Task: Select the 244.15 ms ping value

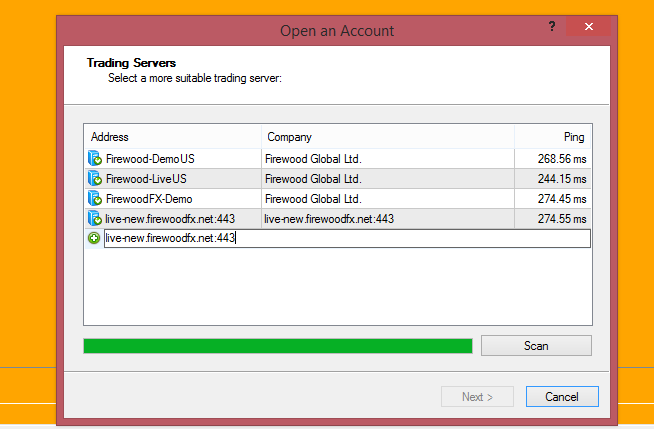Action: pyautogui.click(x=559, y=178)
